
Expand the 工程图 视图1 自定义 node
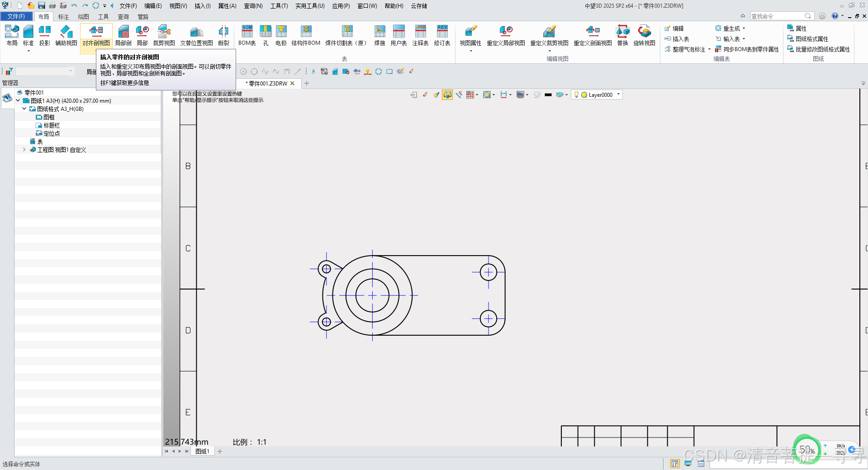point(24,149)
